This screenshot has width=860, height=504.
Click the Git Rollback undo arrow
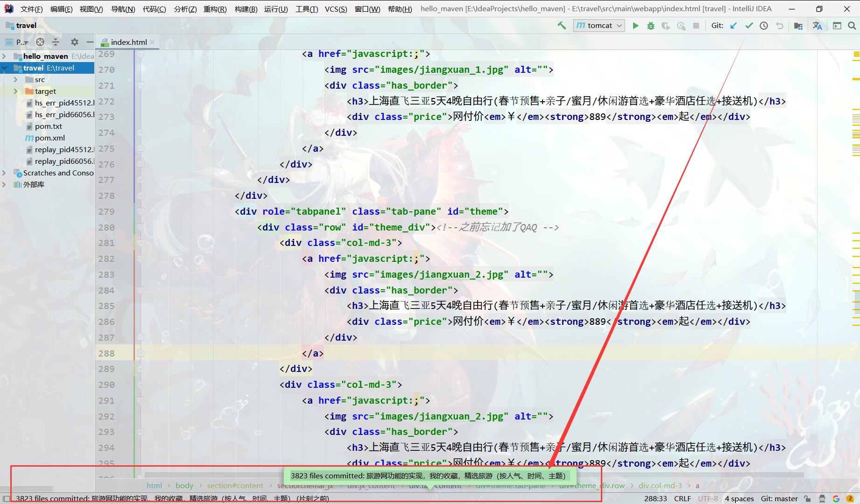(x=779, y=26)
